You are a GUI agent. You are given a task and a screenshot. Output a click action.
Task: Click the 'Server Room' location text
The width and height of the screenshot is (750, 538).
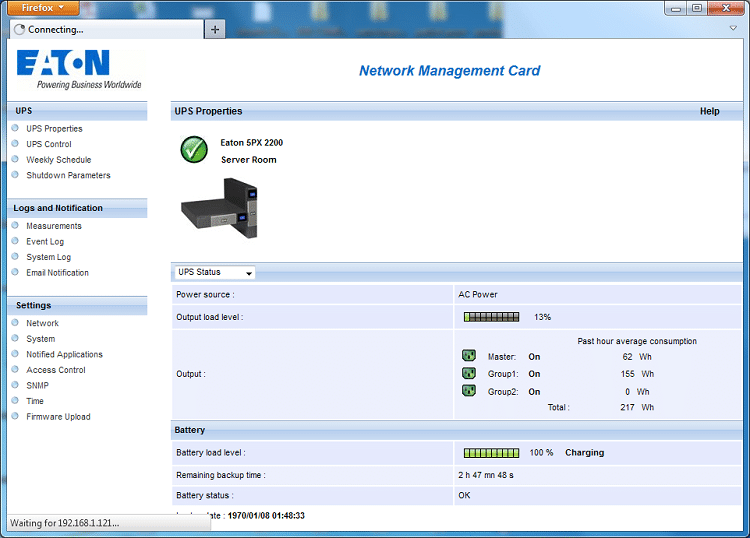point(248,160)
